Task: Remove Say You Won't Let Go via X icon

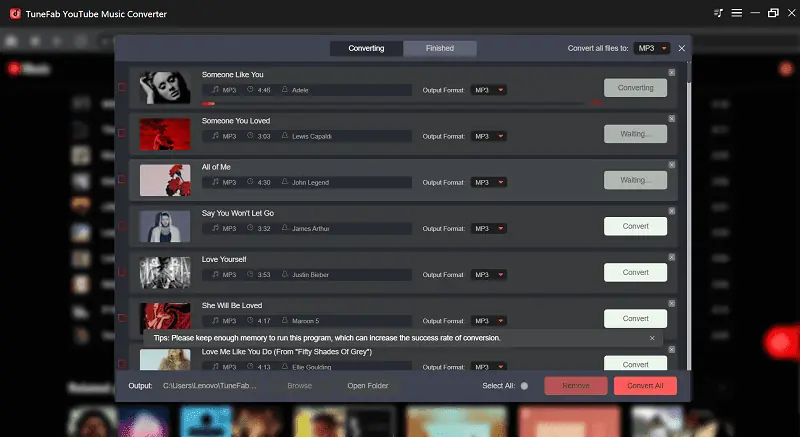Action: coord(671,211)
